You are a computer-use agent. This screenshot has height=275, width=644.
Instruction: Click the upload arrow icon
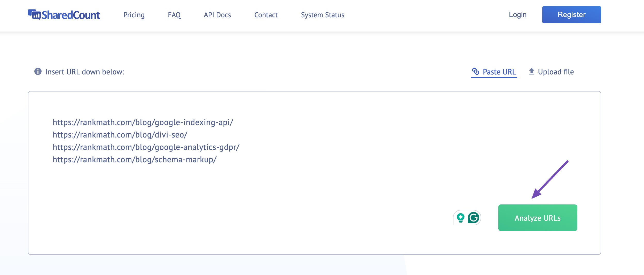coord(531,71)
